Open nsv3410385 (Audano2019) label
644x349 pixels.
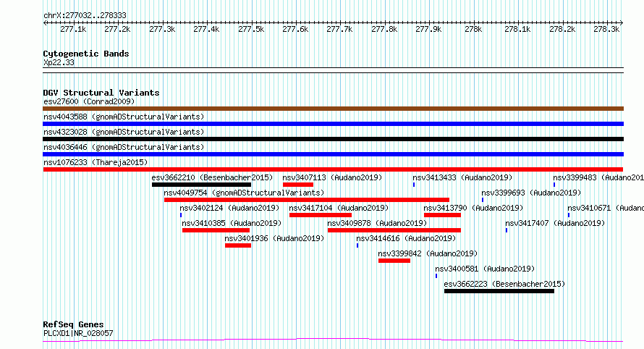coord(232,223)
